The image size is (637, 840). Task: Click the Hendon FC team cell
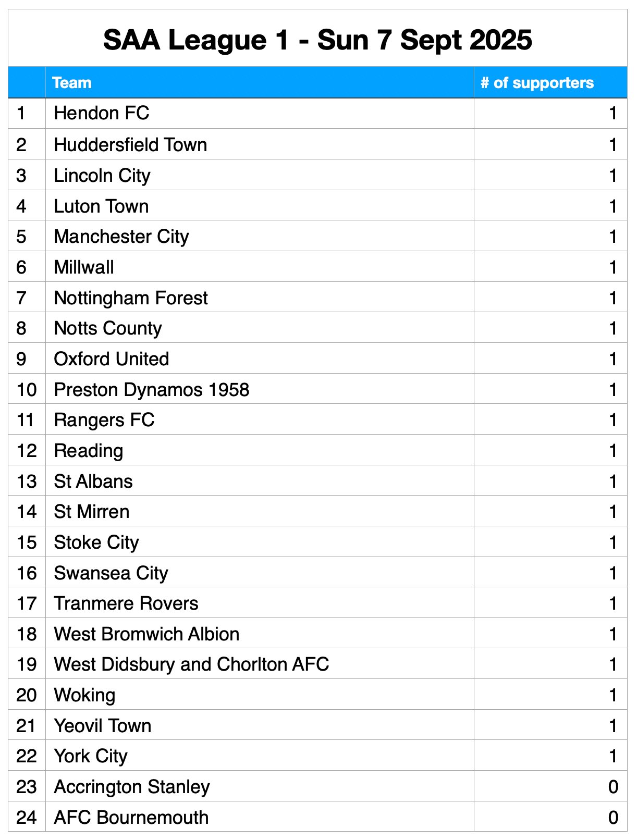pyautogui.click(x=102, y=113)
